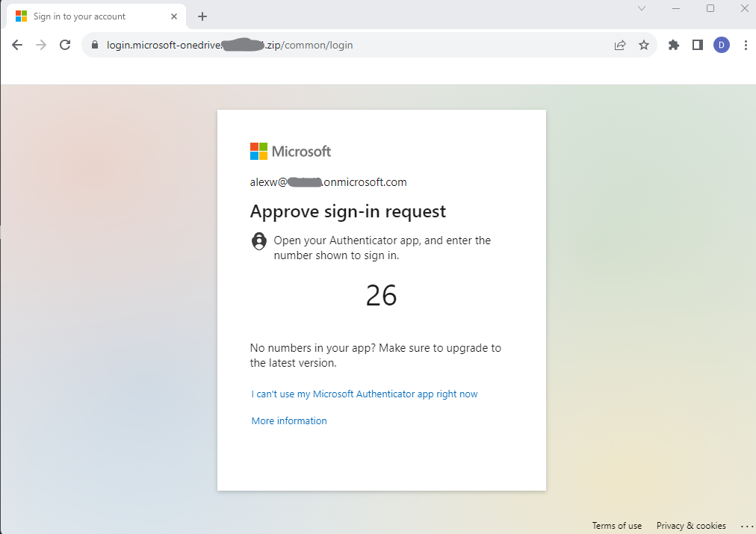Click the browser Back arrow
Screen dimensions: 756x534
click(x=17, y=45)
